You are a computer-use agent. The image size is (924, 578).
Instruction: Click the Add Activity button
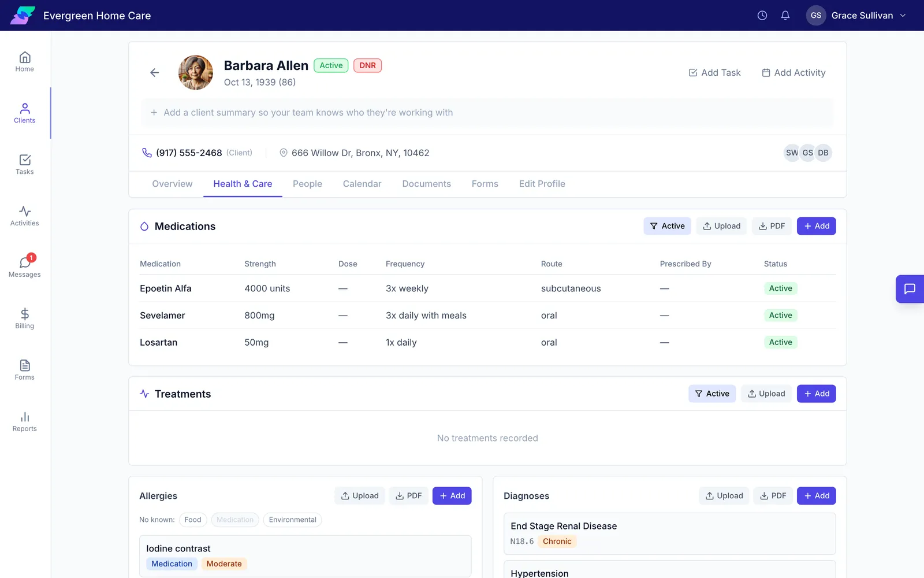click(793, 72)
